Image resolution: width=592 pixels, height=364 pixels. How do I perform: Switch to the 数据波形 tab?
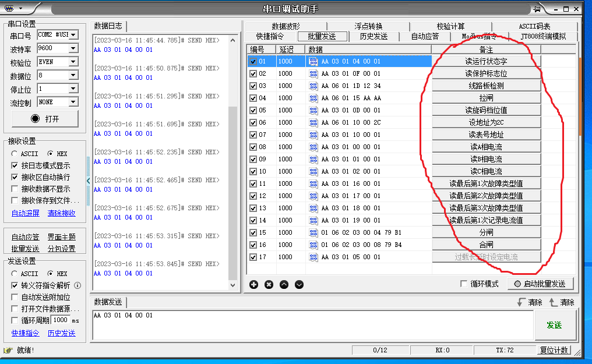(x=286, y=26)
